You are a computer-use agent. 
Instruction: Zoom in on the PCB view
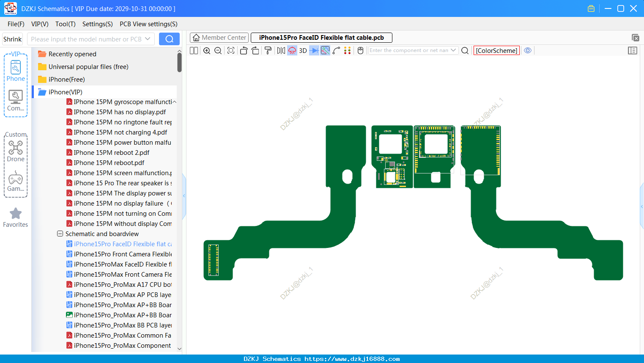[x=207, y=50]
